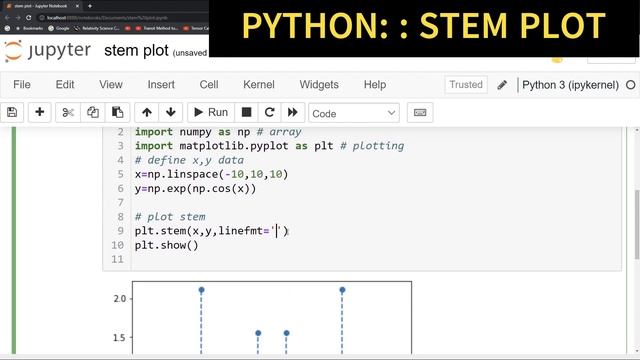This screenshot has height=360, width=640.
Task: Close the stem plot browser tab
Action: [x=77, y=6]
